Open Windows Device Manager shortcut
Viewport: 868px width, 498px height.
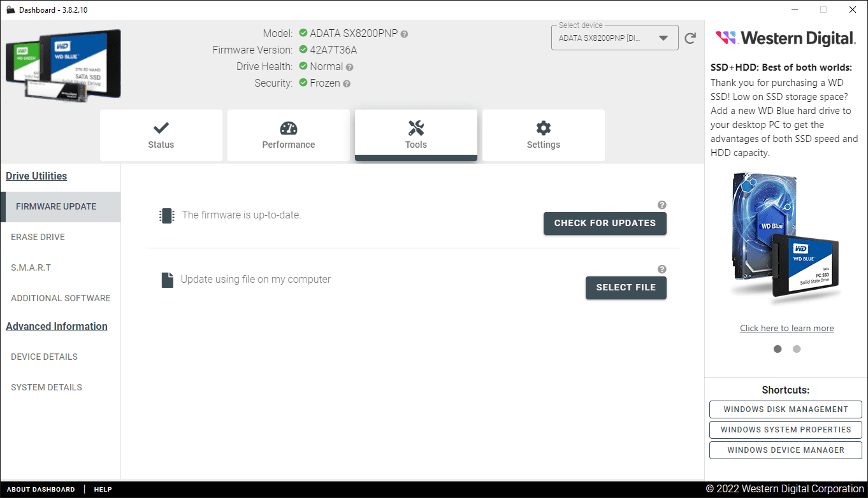786,450
